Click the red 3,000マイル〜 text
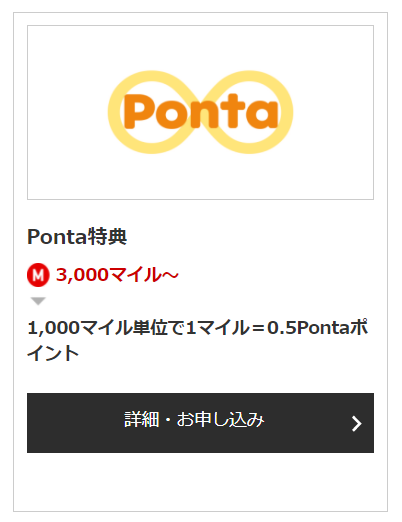This screenshot has width=402, height=522. tap(117, 275)
